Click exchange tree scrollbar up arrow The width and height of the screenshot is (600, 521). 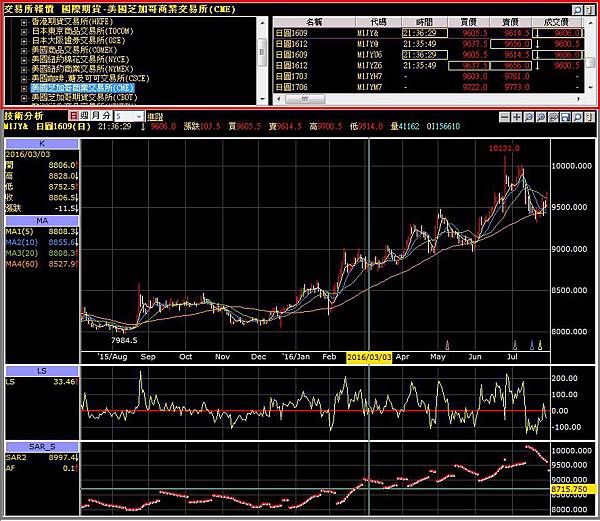(x=262, y=22)
